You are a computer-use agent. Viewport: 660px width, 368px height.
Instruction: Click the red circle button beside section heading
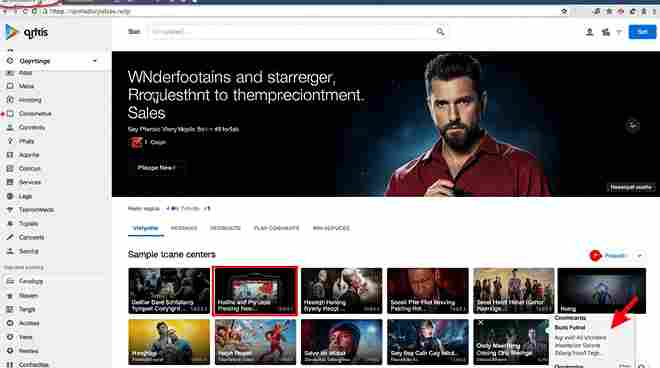pyautogui.click(x=595, y=256)
